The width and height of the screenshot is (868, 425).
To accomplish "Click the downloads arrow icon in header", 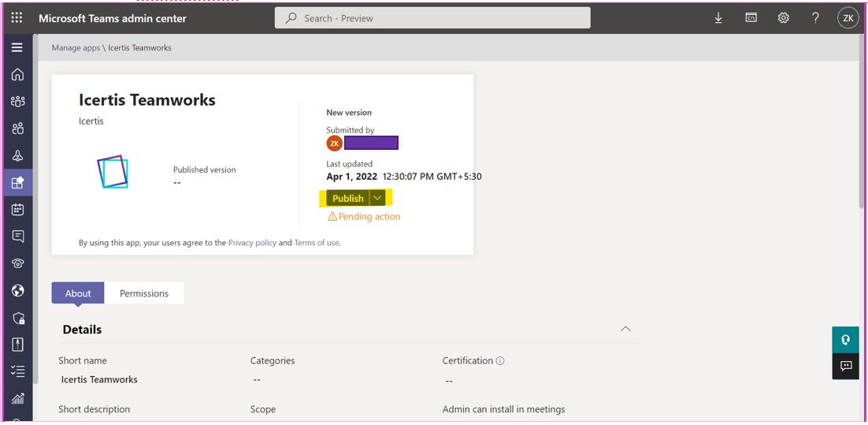I will (x=718, y=18).
